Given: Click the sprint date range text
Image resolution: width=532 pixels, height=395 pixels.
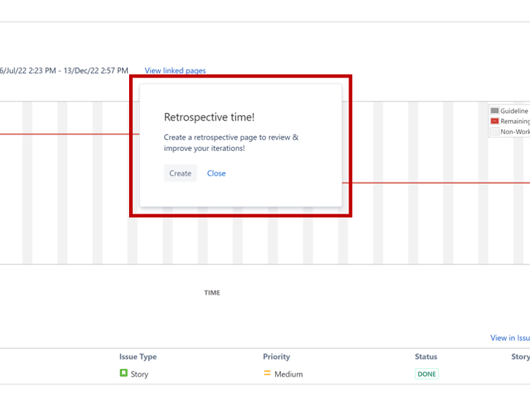Looking at the screenshot, I should click(64, 71).
